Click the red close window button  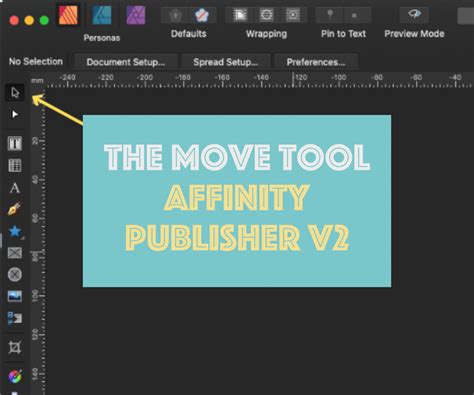(14, 21)
